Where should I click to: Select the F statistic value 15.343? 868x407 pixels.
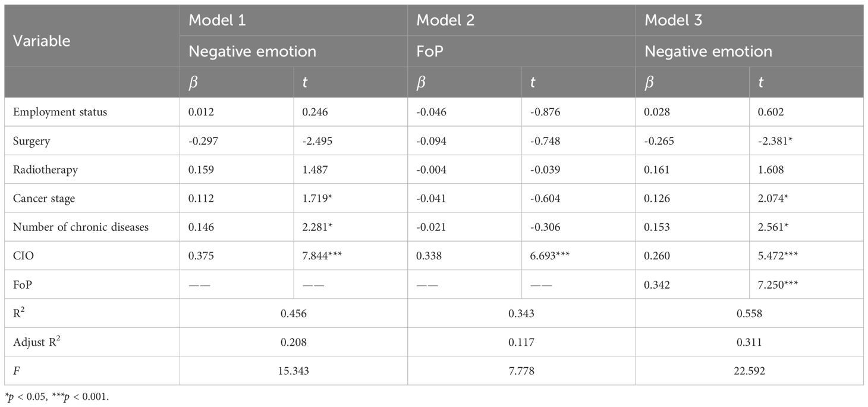tap(294, 371)
